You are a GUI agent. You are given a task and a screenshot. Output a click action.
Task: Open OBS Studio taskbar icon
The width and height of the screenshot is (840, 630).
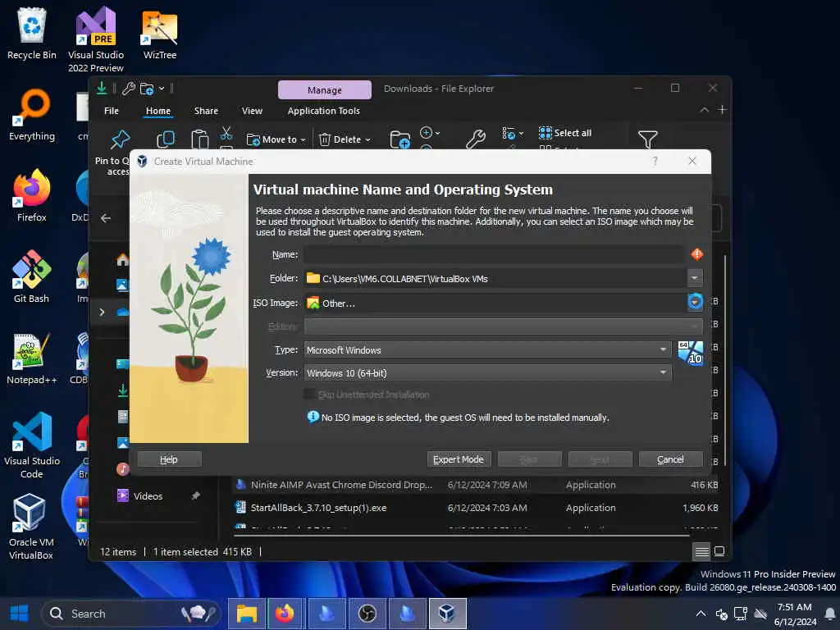pos(367,614)
